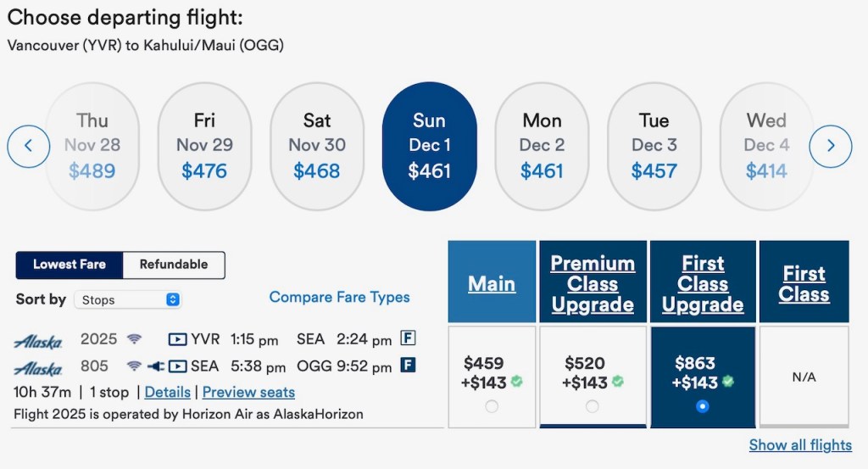The width and height of the screenshot is (868, 469).
Task: Select the Main fare $459 radio button
Action: [x=492, y=406]
